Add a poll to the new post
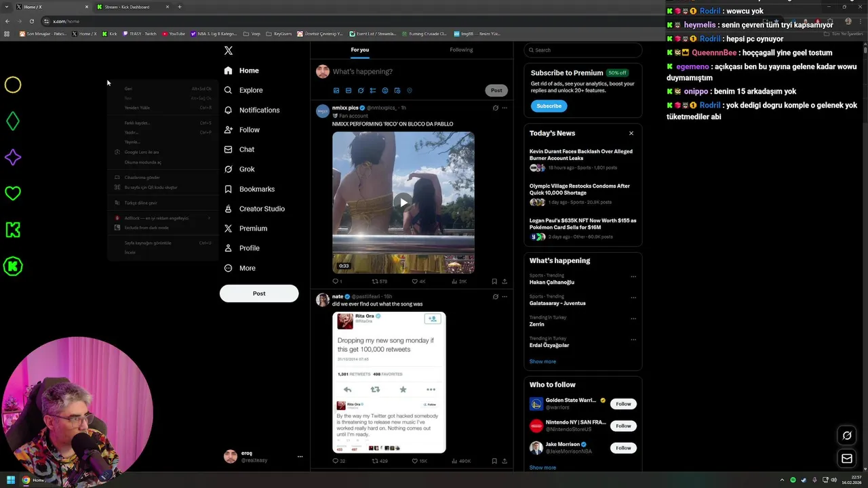 pos(373,90)
